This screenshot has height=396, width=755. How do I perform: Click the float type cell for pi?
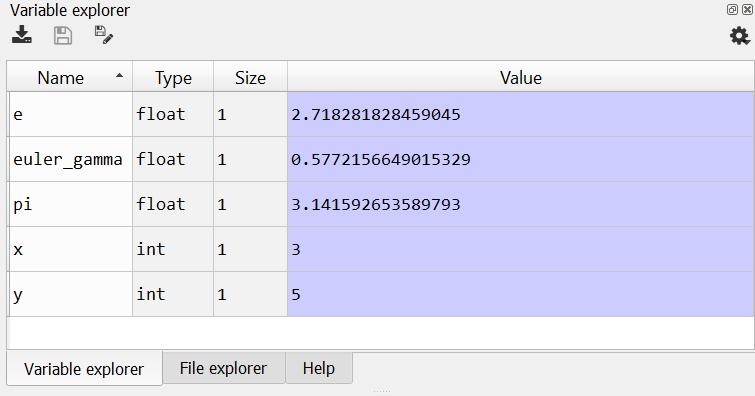point(173,204)
